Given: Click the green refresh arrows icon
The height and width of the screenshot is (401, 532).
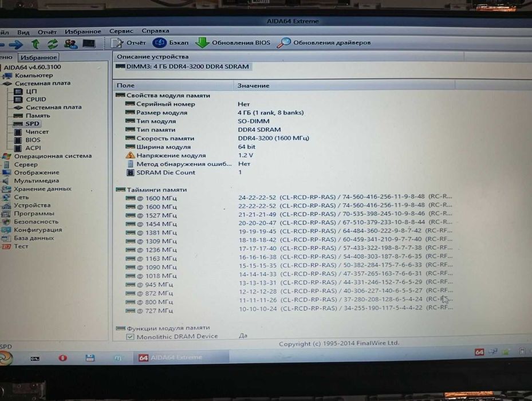Looking at the screenshot, I should (x=53, y=44).
